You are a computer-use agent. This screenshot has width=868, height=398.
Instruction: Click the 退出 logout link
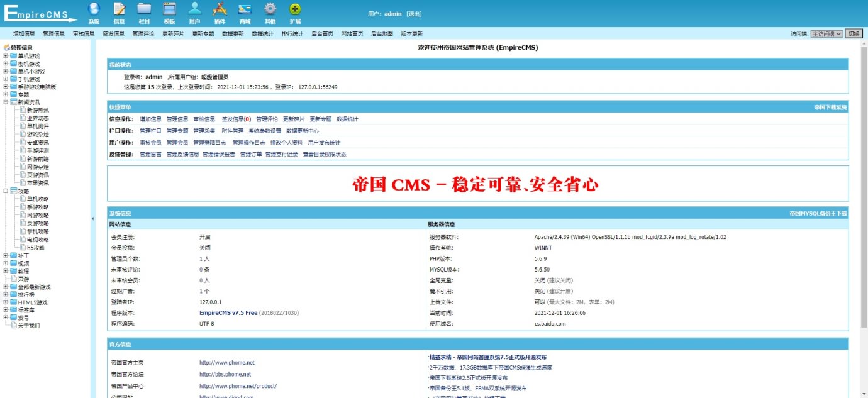[x=414, y=14]
